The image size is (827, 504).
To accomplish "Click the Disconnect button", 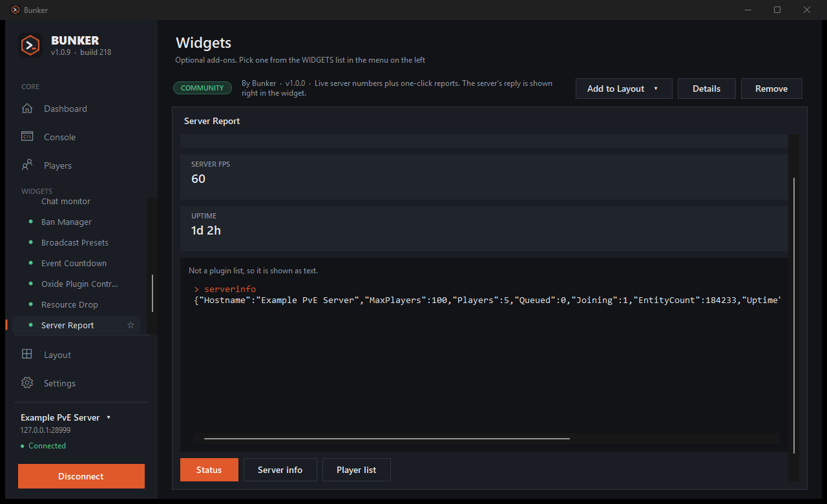I will pyautogui.click(x=81, y=476).
